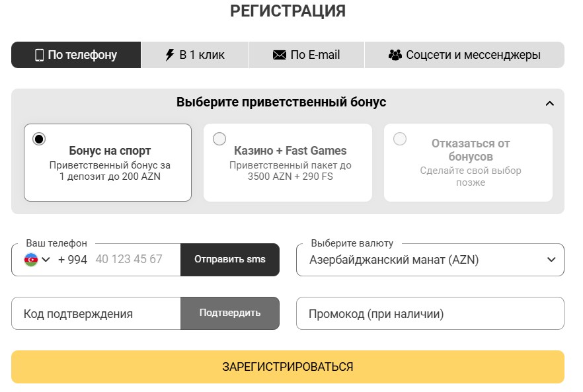Click the smartphone icon on По телефону tab
This screenshot has height=392, width=583.
click(x=40, y=56)
